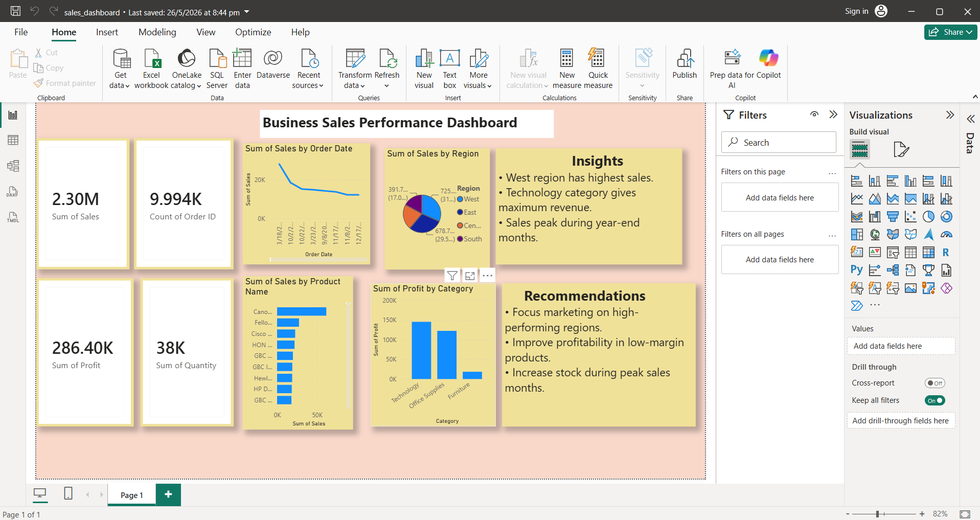Toggle Keep all filters switch

coord(935,400)
